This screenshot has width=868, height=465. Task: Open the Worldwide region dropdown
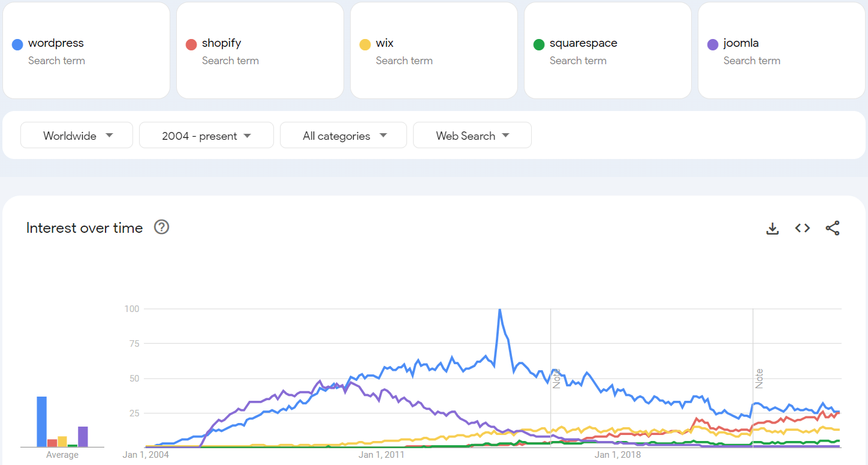tap(77, 135)
